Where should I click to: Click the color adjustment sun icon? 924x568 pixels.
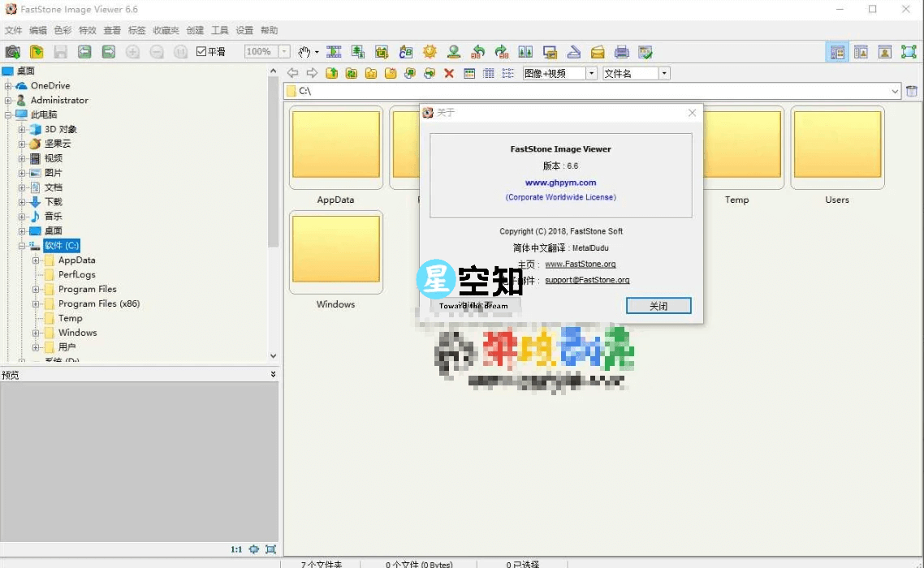pyautogui.click(x=430, y=51)
